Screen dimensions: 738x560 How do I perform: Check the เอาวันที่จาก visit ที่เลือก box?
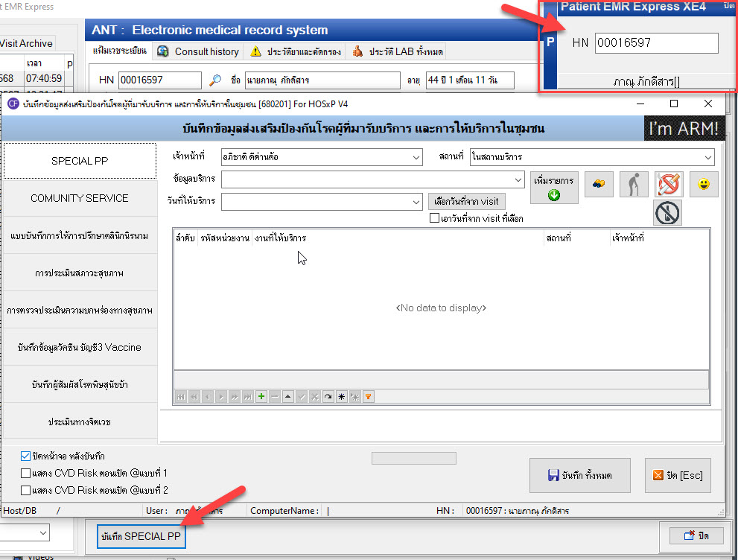(x=435, y=218)
